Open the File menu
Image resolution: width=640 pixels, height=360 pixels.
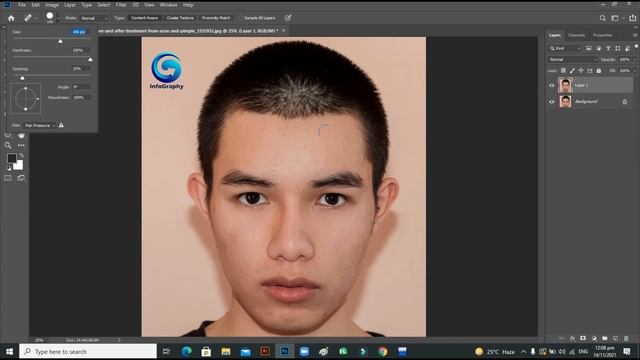coord(22,5)
